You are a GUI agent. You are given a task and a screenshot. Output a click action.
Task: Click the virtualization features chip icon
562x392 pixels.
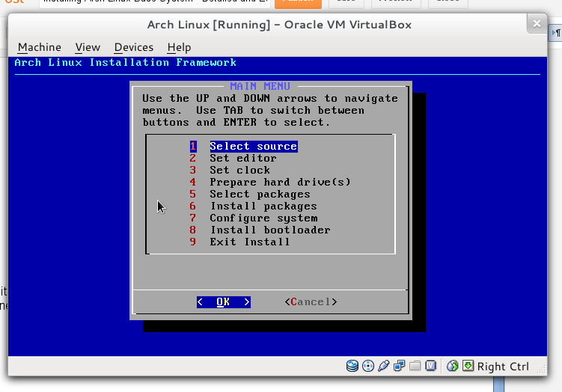click(431, 366)
